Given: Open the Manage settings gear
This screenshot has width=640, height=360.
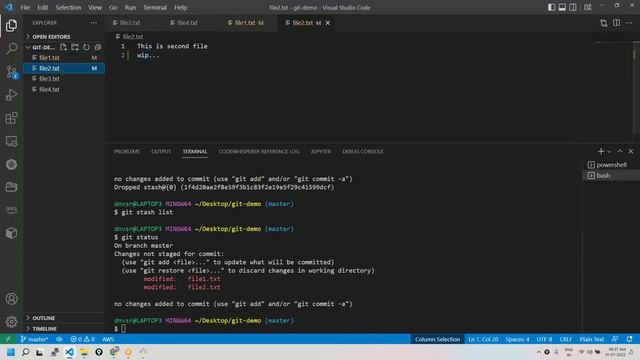Looking at the screenshot, I should tap(11, 322).
